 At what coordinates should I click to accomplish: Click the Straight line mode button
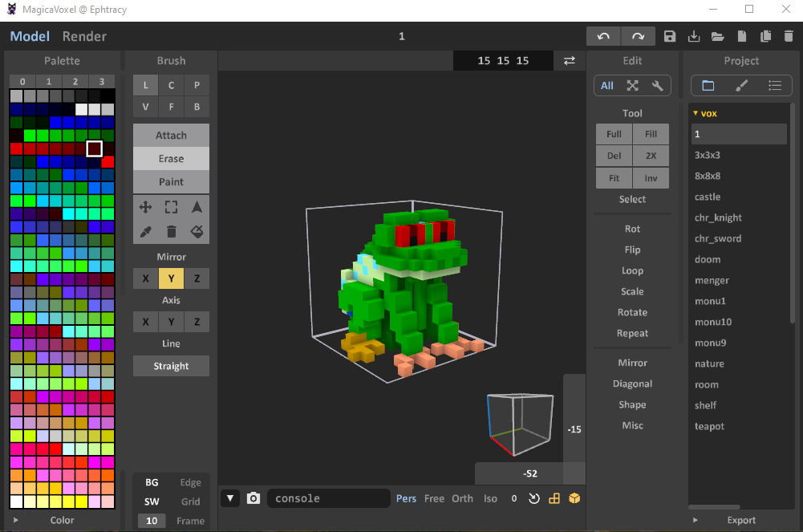click(171, 365)
